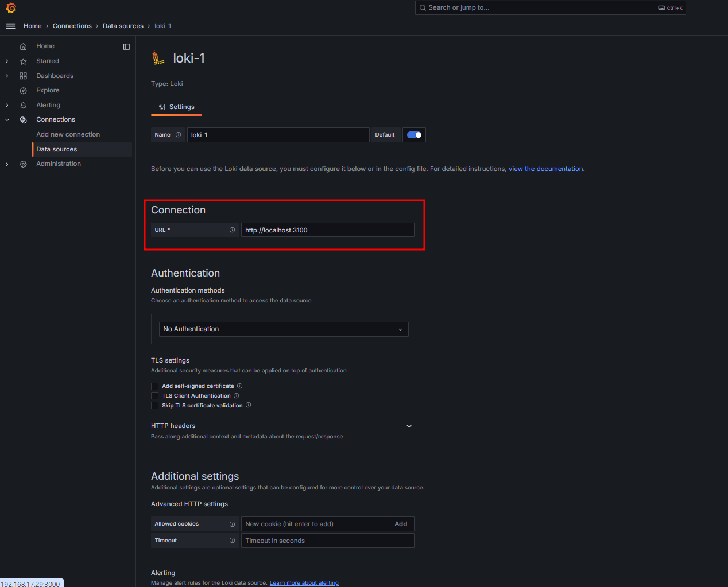The width and height of the screenshot is (728, 587).
Task: Click the loki-1 breadcrumb text
Action: (x=162, y=26)
